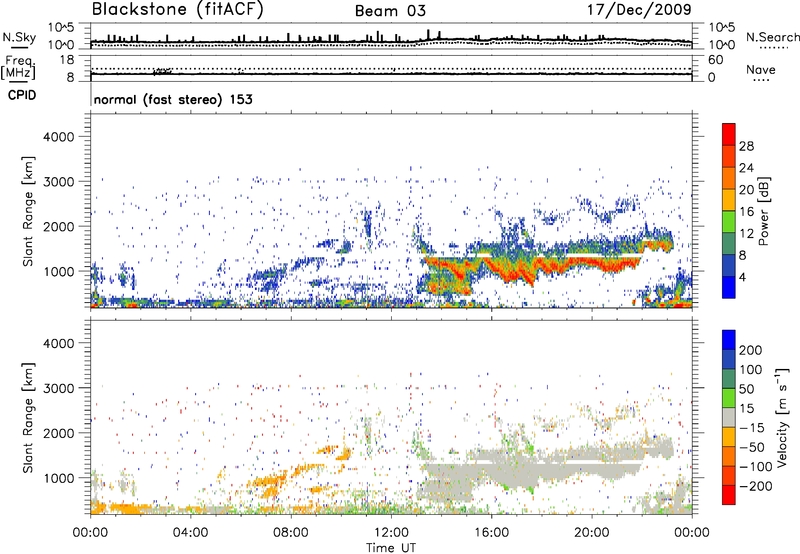Click the 'Freq. [MHz]' axis label
This screenshot has width=800, height=554.
tap(18, 67)
